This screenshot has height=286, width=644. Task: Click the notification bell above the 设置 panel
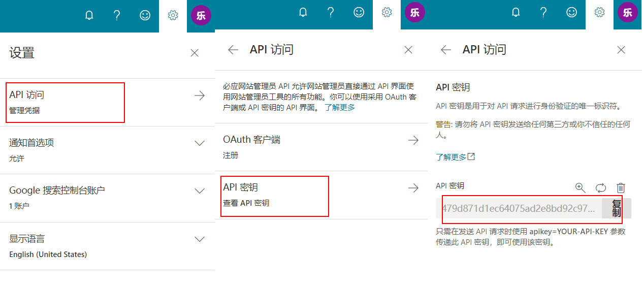point(89,15)
